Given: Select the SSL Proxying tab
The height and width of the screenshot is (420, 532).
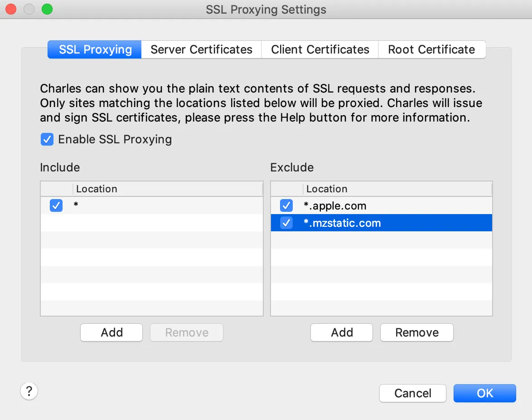Looking at the screenshot, I should (x=95, y=49).
